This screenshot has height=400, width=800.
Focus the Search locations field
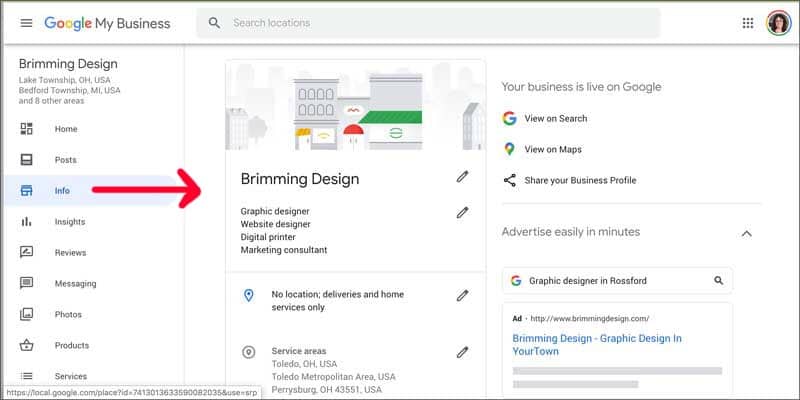tap(428, 23)
